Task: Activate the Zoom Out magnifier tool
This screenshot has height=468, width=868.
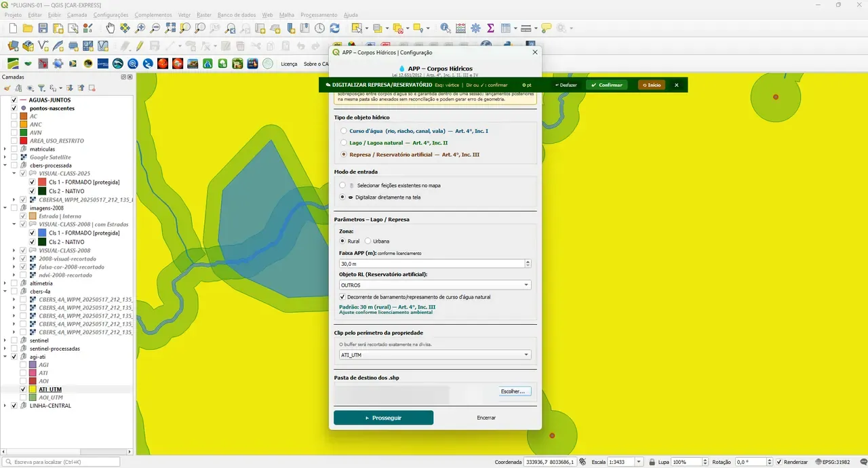Action: (x=155, y=28)
